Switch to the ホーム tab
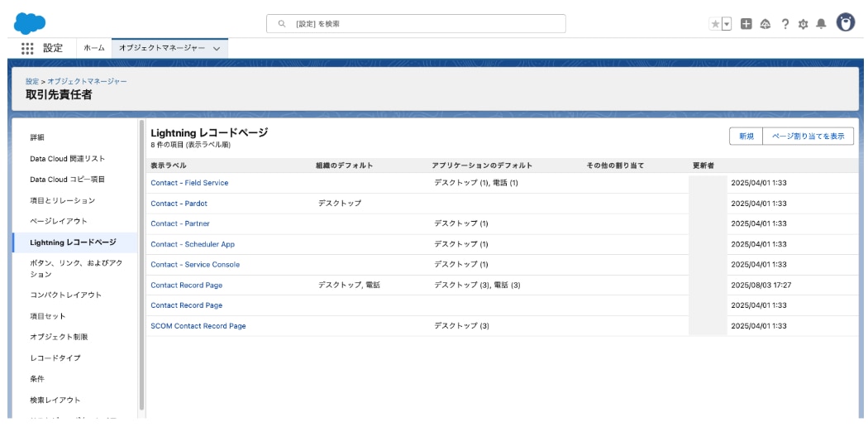 [x=94, y=49]
